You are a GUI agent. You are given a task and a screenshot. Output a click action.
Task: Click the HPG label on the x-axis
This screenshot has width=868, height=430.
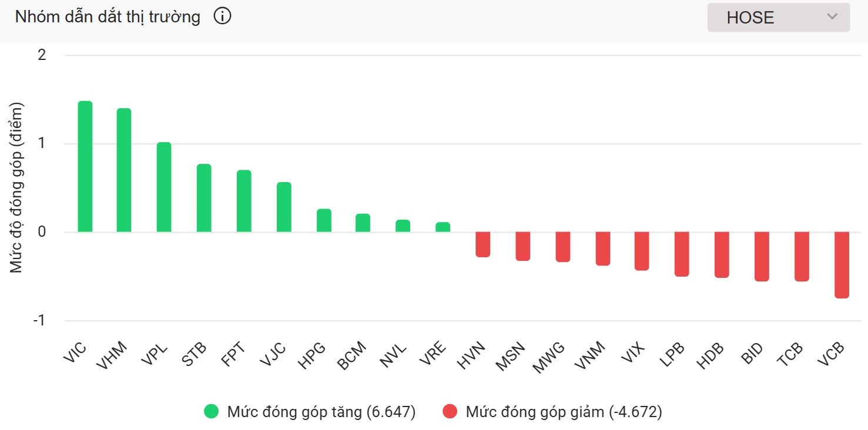click(x=311, y=356)
